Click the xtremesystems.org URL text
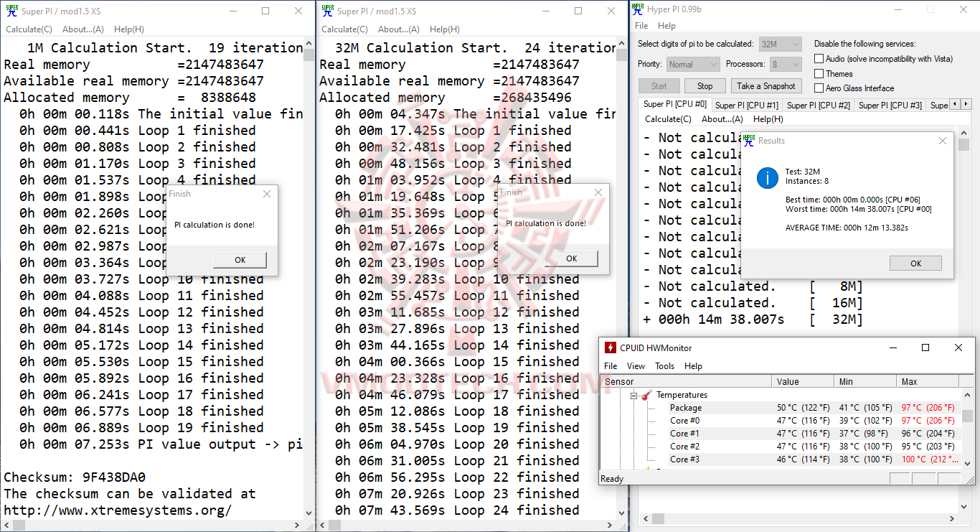 point(118,510)
